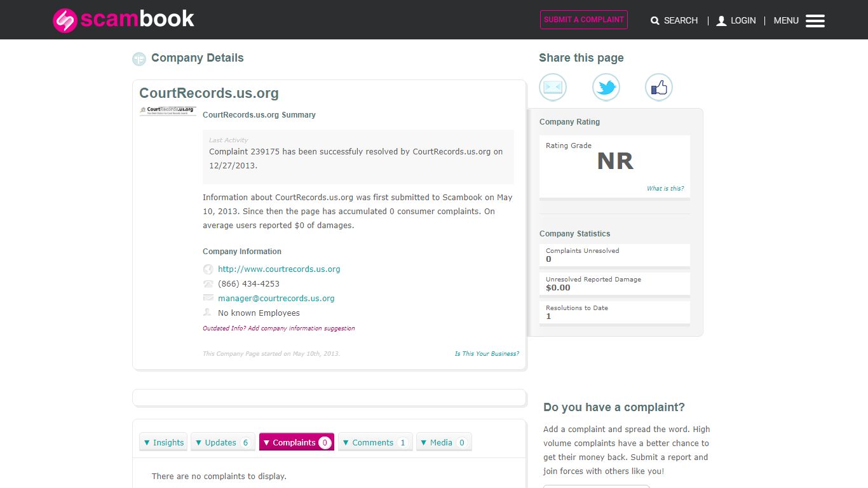Viewport: 868px width, 488px height.
Task: Open the hamburger menu icon
Action: tap(815, 21)
